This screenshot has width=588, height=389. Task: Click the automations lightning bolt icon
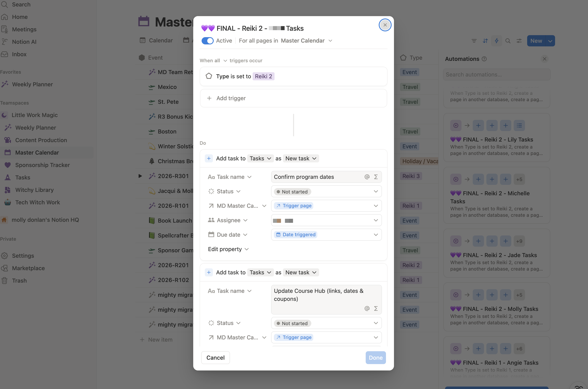tap(497, 41)
